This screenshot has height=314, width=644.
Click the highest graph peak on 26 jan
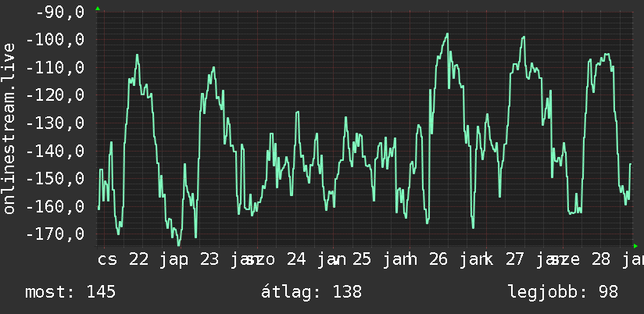click(447, 34)
